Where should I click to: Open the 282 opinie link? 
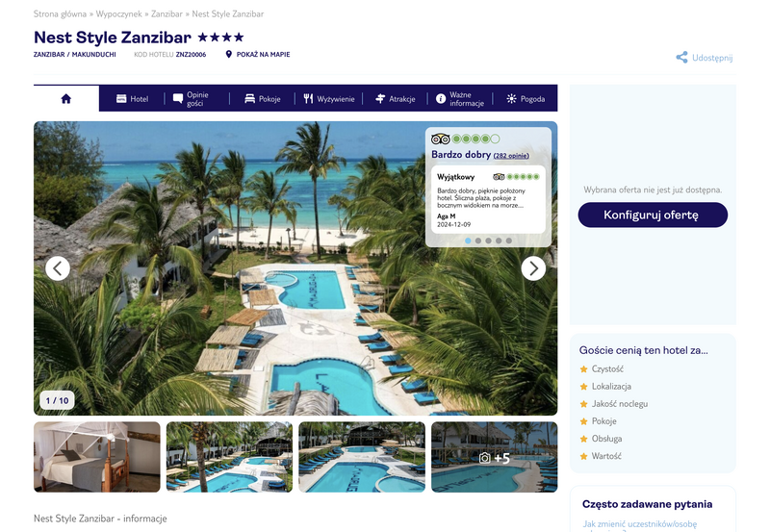511,156
